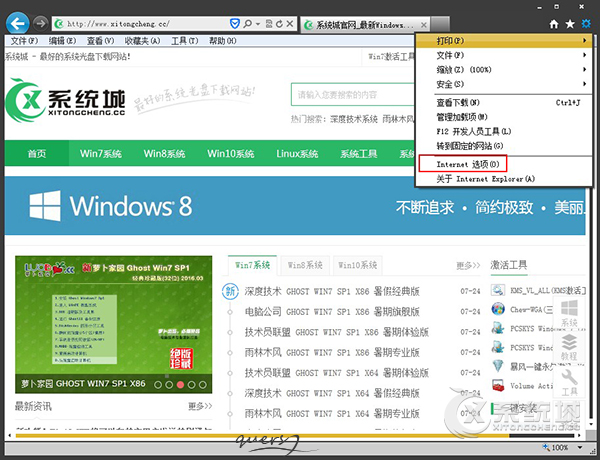This screenshot has width=600, height=460.
Task: Go to the 首页 navigation item
Action: [37, 153]
